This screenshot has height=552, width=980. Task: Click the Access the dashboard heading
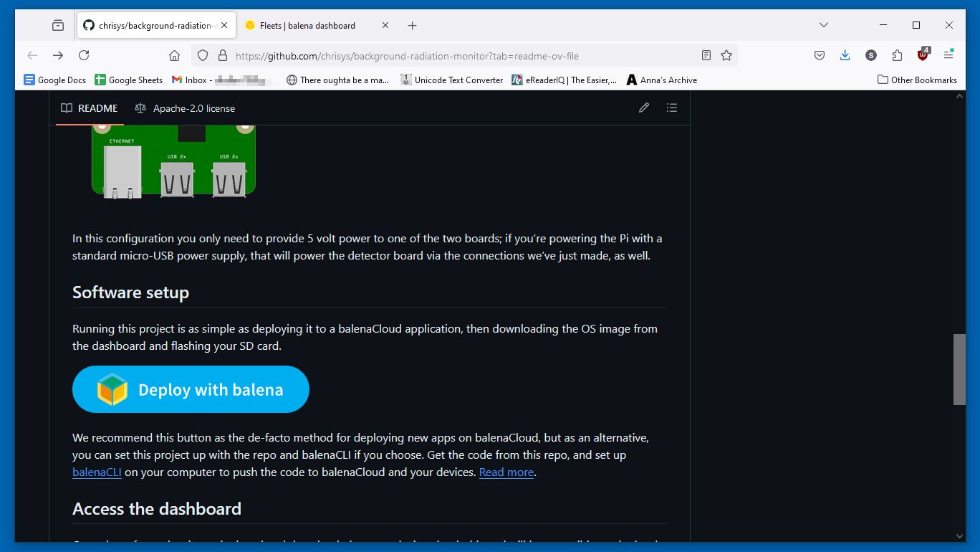coord(157,509)
